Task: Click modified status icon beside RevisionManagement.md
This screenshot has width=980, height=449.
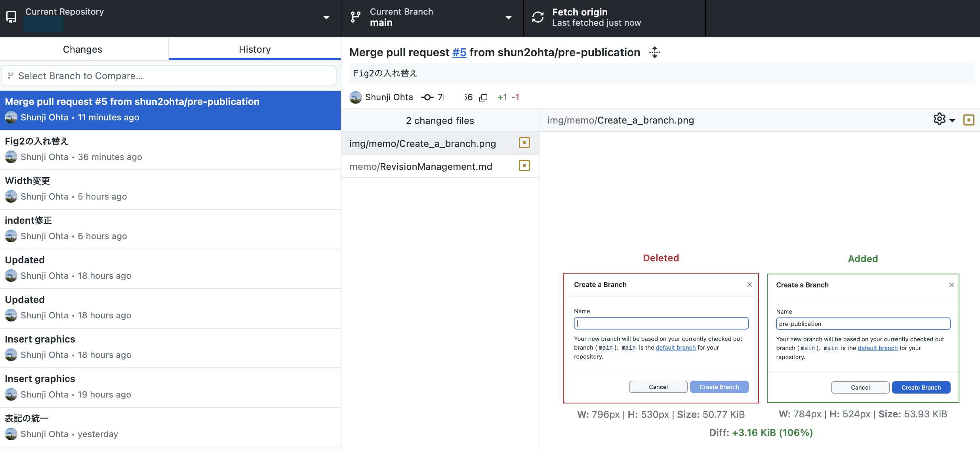Action: coord(524,166)
